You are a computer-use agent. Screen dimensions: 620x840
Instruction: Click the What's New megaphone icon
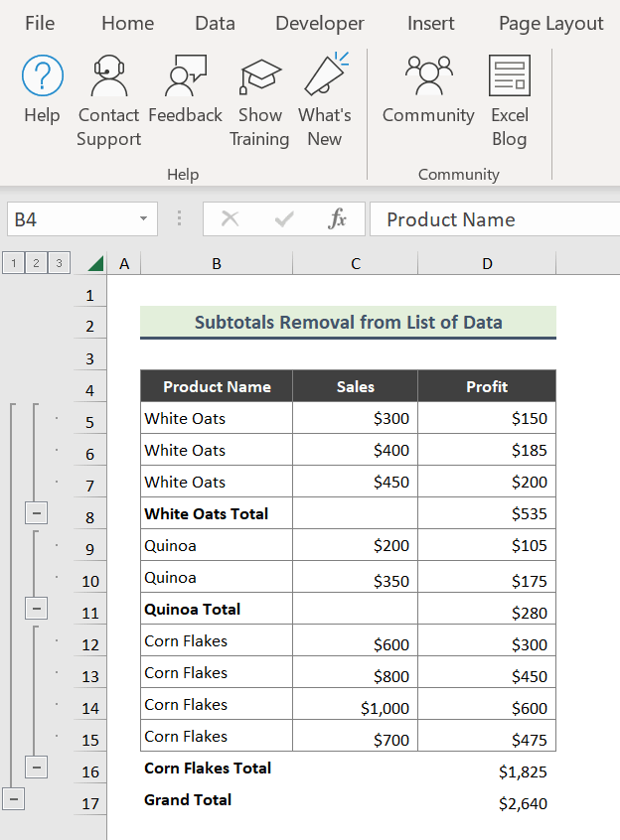[325, 76]
